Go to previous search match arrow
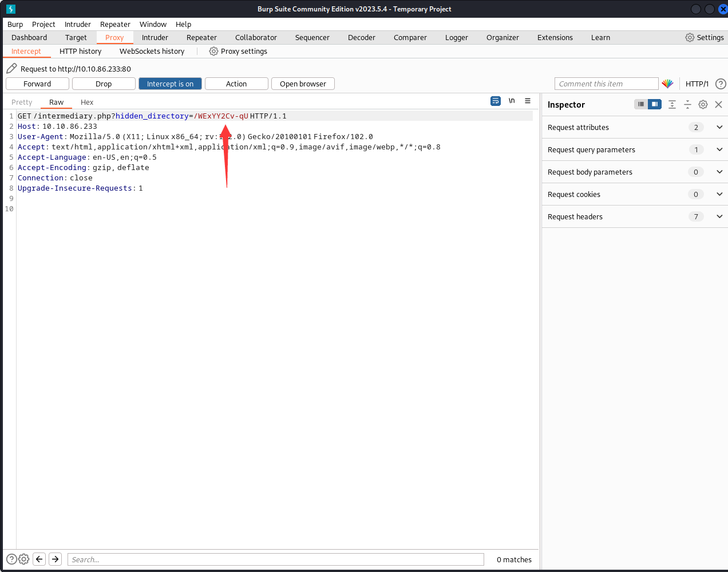 coord(39,559)
